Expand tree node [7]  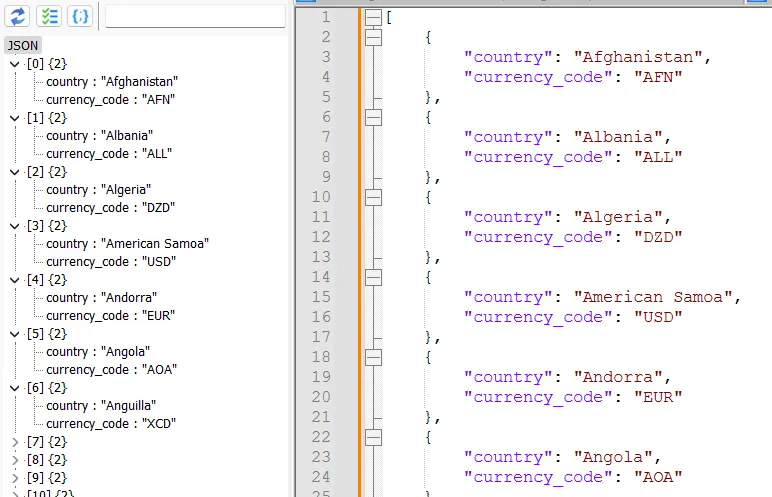pyautogui.click(x=14, y=442)
